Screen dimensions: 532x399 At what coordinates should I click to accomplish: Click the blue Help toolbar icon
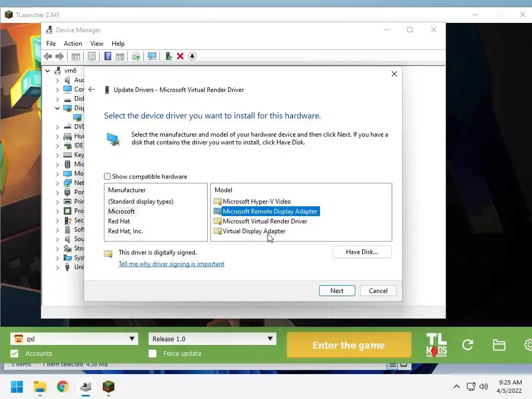pyautogui.click(x=108, y=56)
